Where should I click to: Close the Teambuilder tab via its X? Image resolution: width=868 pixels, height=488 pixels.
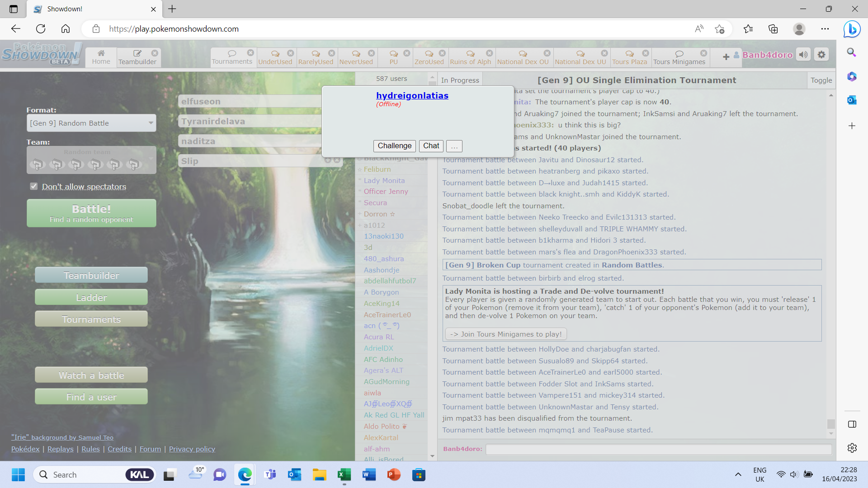155,53
